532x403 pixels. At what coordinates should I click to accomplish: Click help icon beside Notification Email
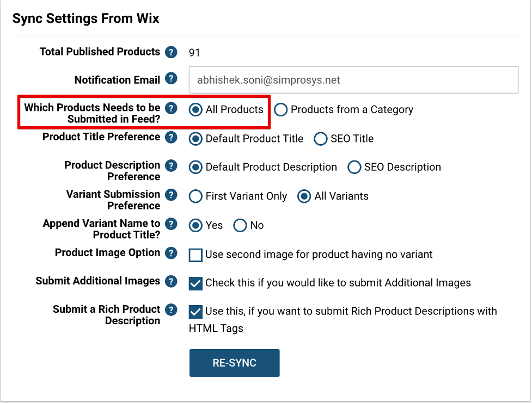(171, 78)
